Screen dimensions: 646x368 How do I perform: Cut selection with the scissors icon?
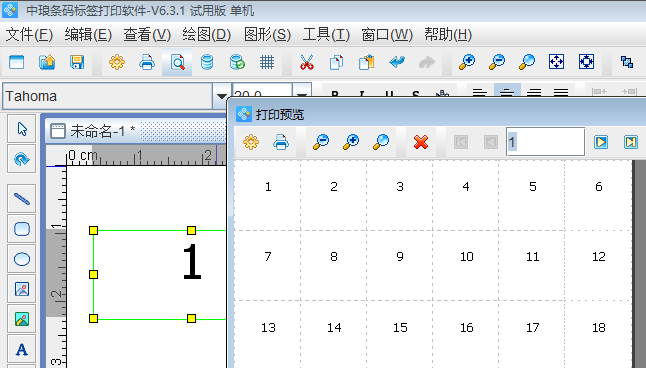click(307, 62)
